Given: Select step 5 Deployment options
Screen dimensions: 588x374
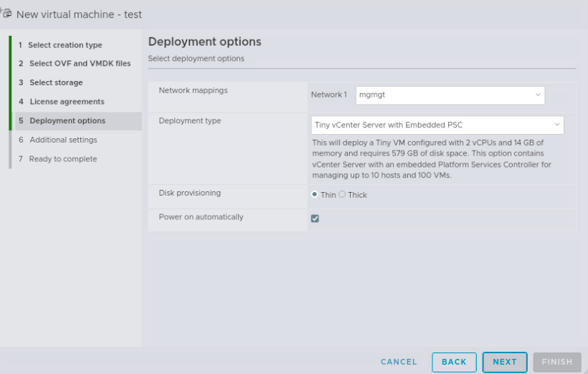Looking at the screenshot, I should tap(78, 120).
